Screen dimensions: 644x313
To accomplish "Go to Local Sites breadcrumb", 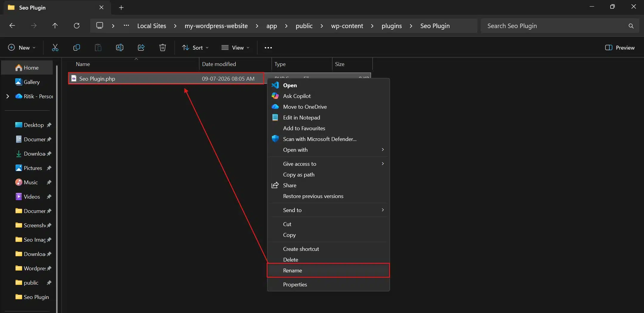I will (152, 26).
